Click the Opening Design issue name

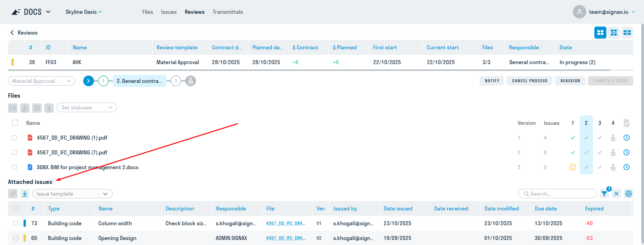[117, 238]
